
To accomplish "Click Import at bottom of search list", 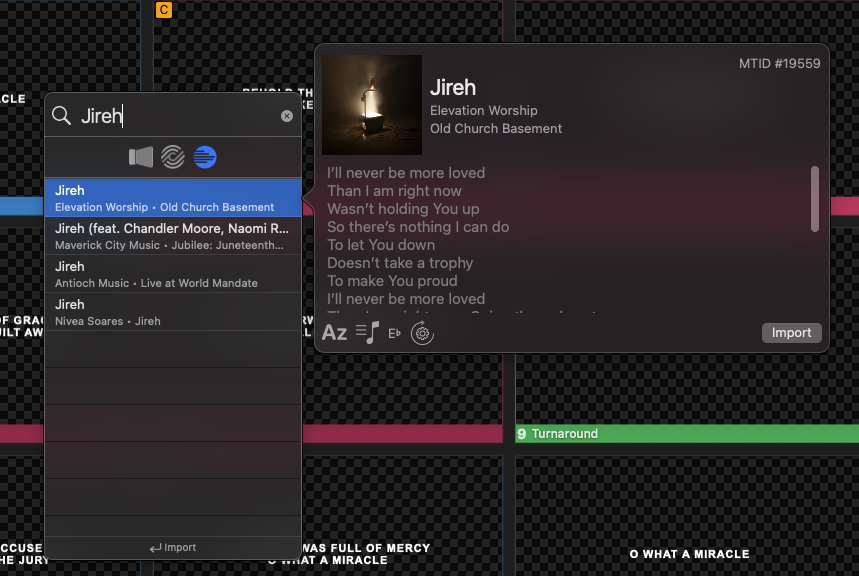I will click(x=173, y=548).
